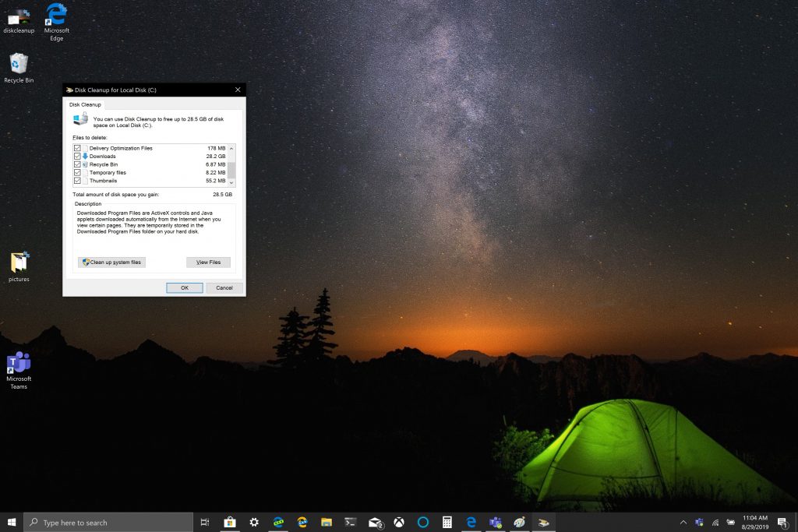The width and height of the screenshot is (798, 532).
Task: Show hidden icons in system tray
Action: click(683, 522)
